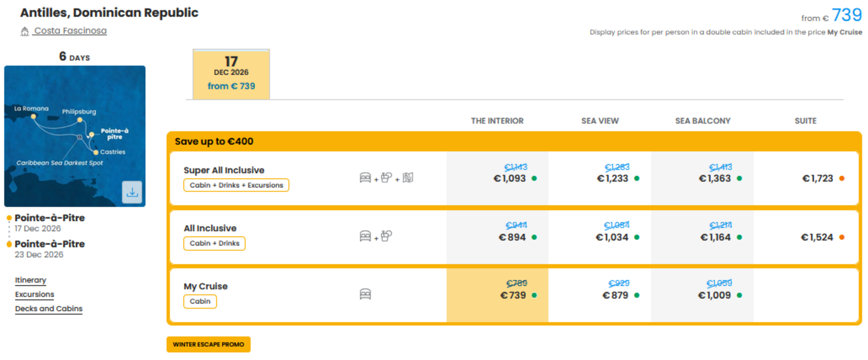Viewport: 868px width, 360px height.
Task: Open the Excursions link
Action: point(35,294)
